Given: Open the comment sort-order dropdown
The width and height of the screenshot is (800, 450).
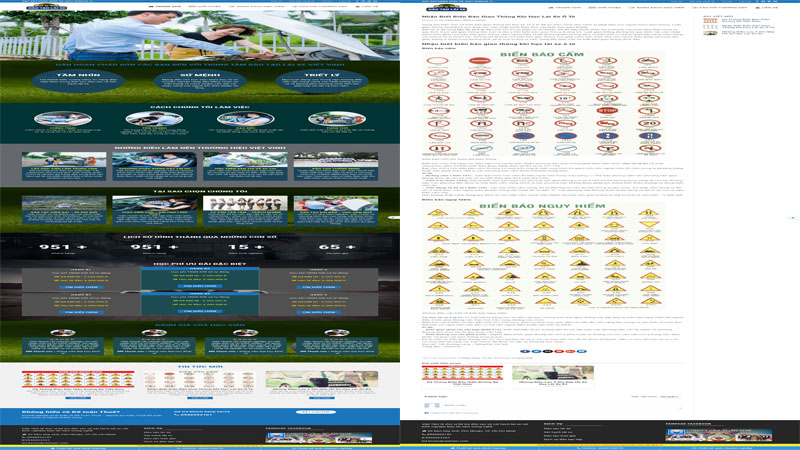Looking at the screenshot, I should pyautogui.click(x=668, y=396).
